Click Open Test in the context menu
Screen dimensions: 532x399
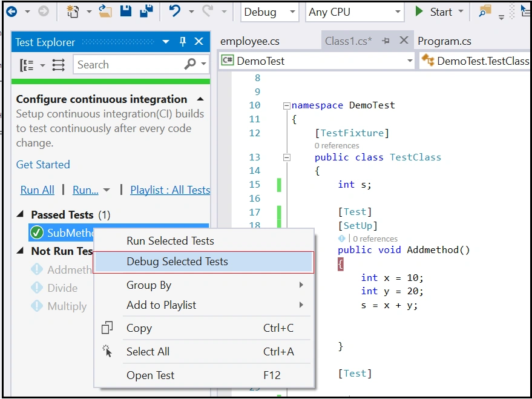tap(203, 375)
